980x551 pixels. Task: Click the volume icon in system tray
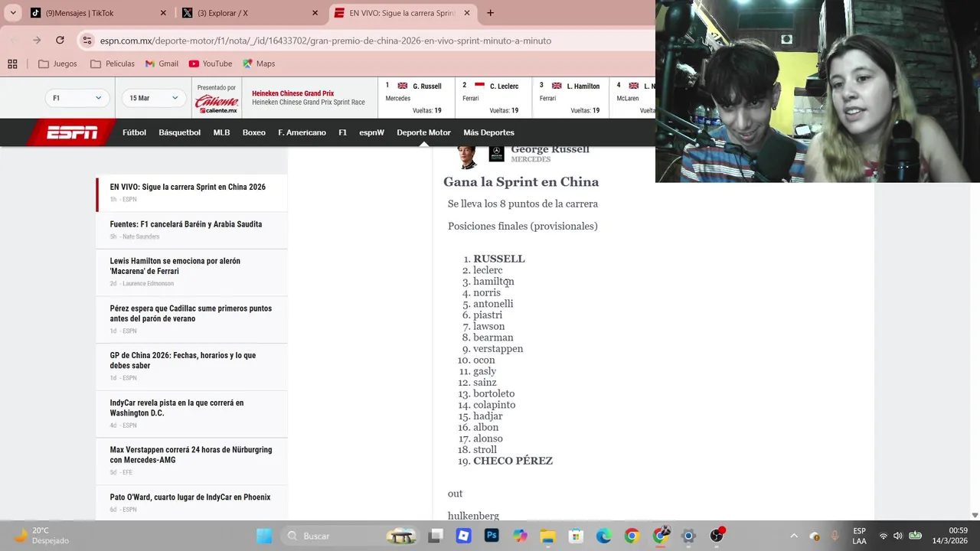[898, 536]
